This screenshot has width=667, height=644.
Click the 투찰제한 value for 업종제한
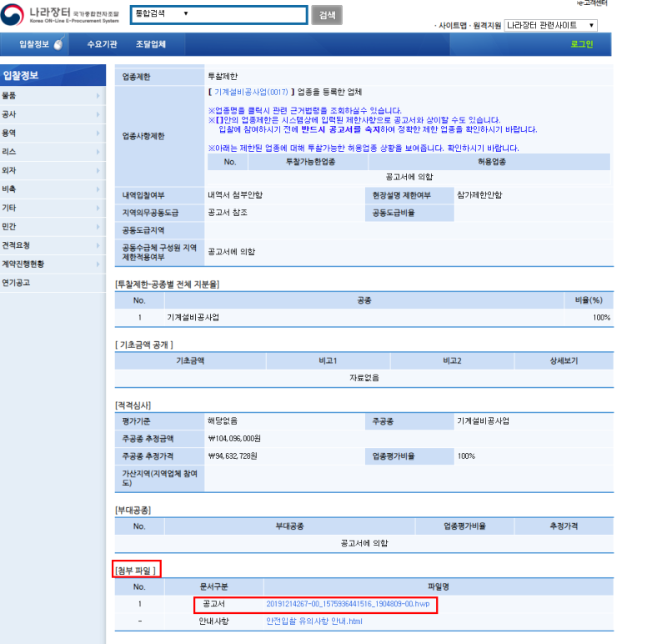(223, 77)
